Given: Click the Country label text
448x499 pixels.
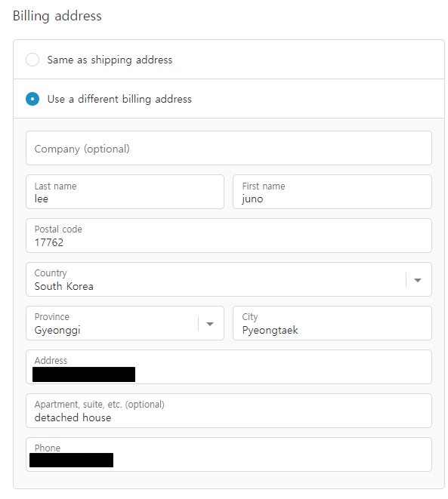Looking at the screenshot, I should click(x=51, y=273).
